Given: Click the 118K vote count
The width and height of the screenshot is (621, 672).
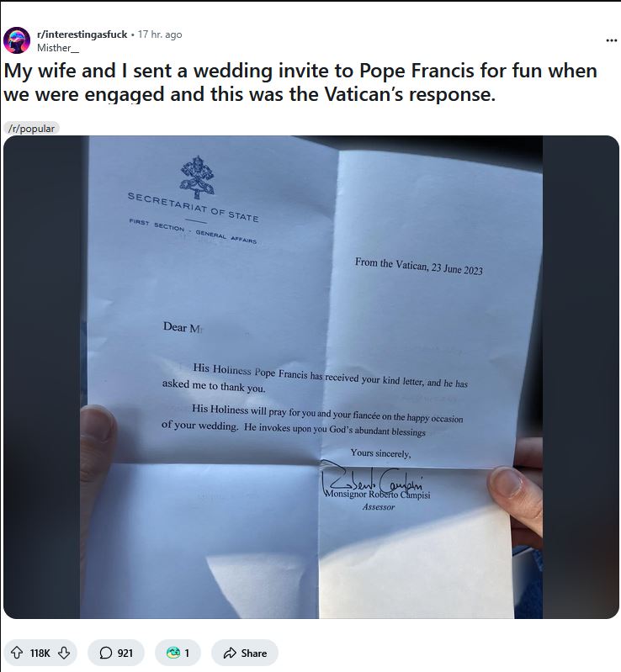Looking at the screenshot, I should tap(40, 653).
